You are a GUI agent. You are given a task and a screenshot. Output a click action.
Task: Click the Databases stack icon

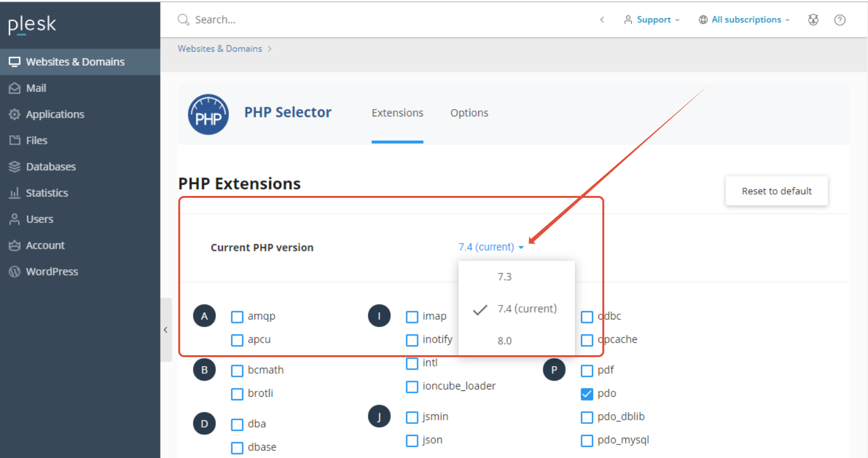coord(14,167)
